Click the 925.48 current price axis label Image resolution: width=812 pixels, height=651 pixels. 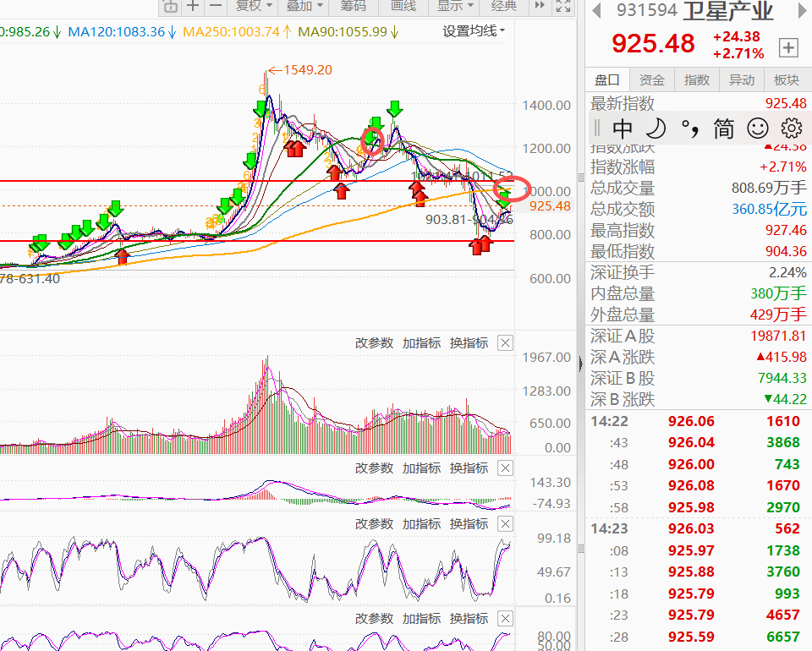550,206
